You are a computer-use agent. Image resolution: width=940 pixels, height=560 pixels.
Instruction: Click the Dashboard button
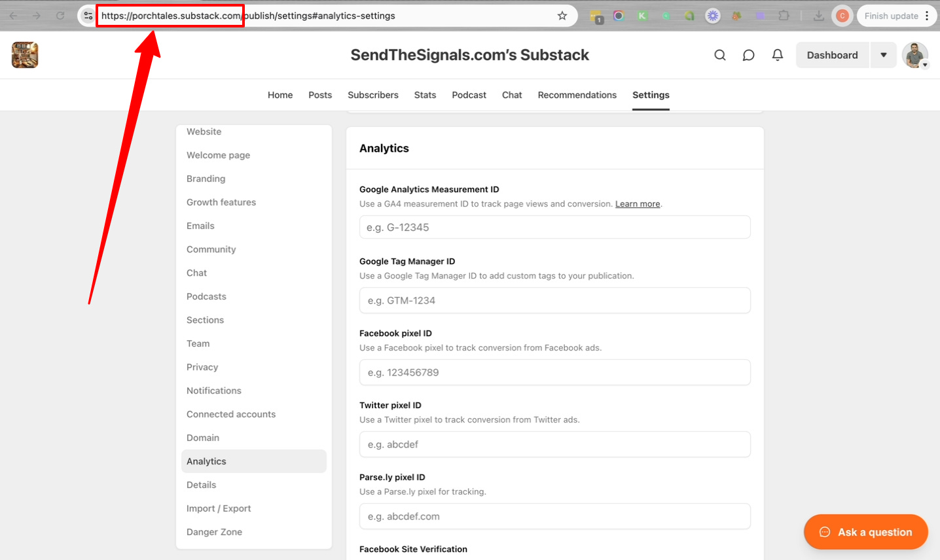(832, 55)
